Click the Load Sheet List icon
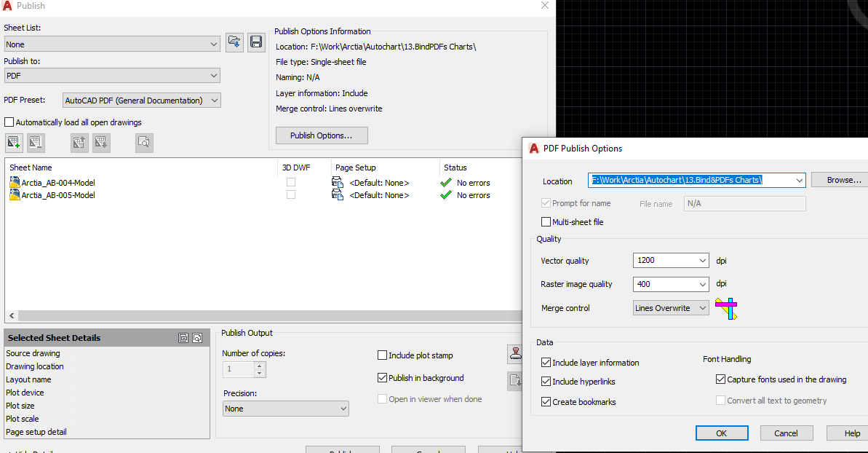This screenshot has width=868, height=453. click(x=235, y=42)
